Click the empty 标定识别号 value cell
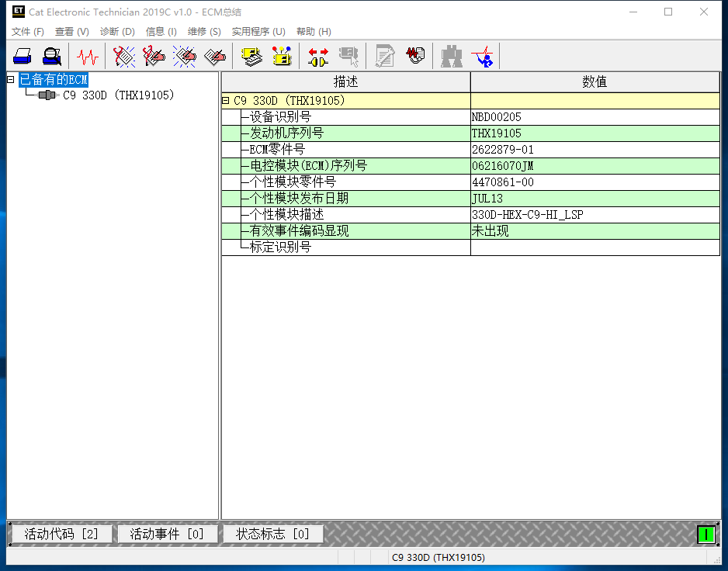Image resolution: width=728 pixels, height=571 pixels. coord(595,247)
